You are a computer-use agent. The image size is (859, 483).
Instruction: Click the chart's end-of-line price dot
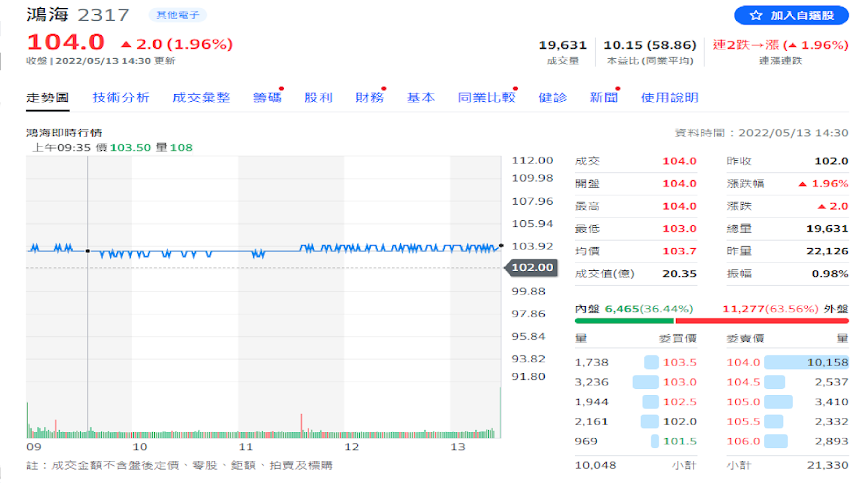(x=501, y=246)
